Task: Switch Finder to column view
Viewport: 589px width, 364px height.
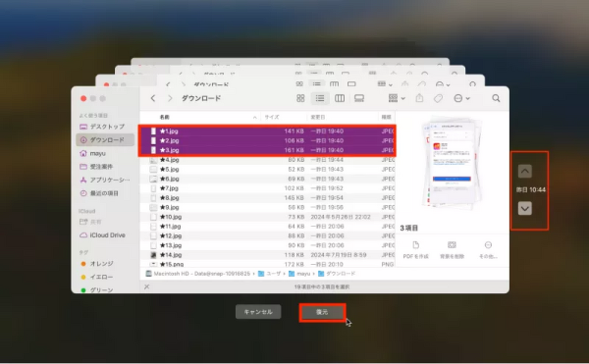Action: 340,98
